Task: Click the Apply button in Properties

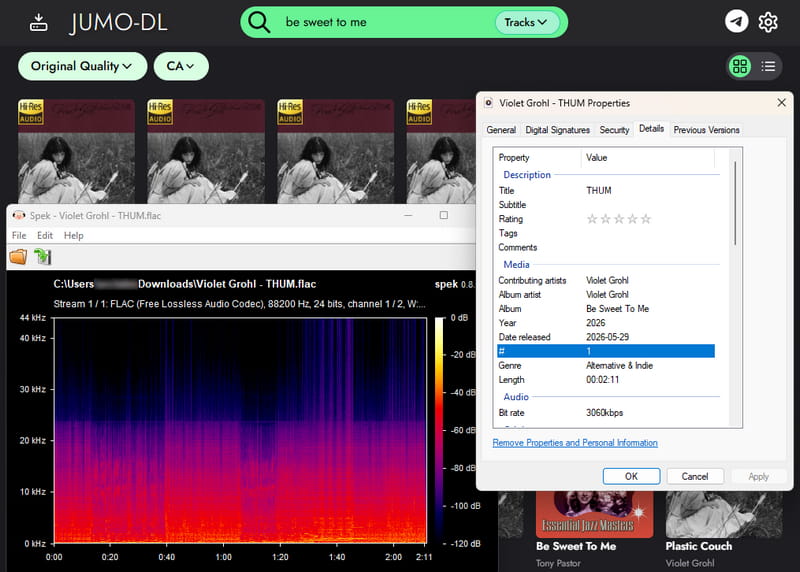Action: coord(758,477)
